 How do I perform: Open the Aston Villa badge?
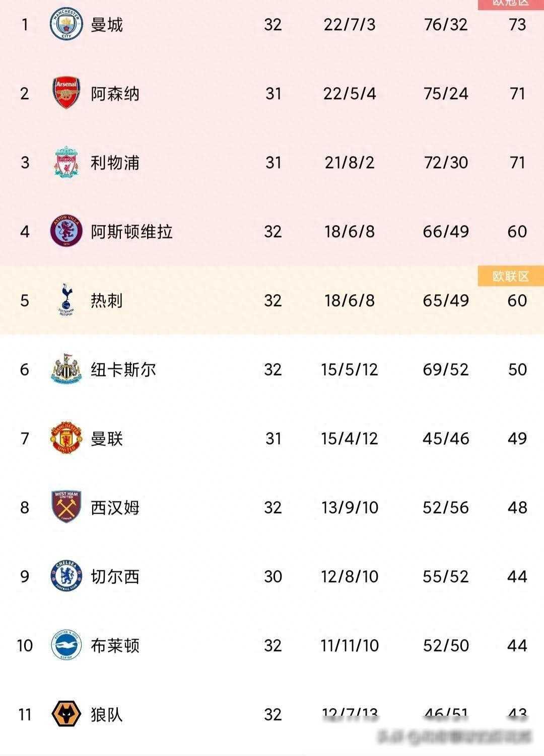pos(66,231)
